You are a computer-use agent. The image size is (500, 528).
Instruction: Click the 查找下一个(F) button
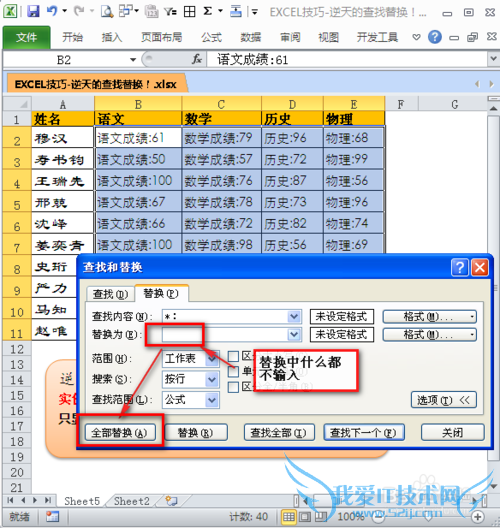click(x=364, y=432)
